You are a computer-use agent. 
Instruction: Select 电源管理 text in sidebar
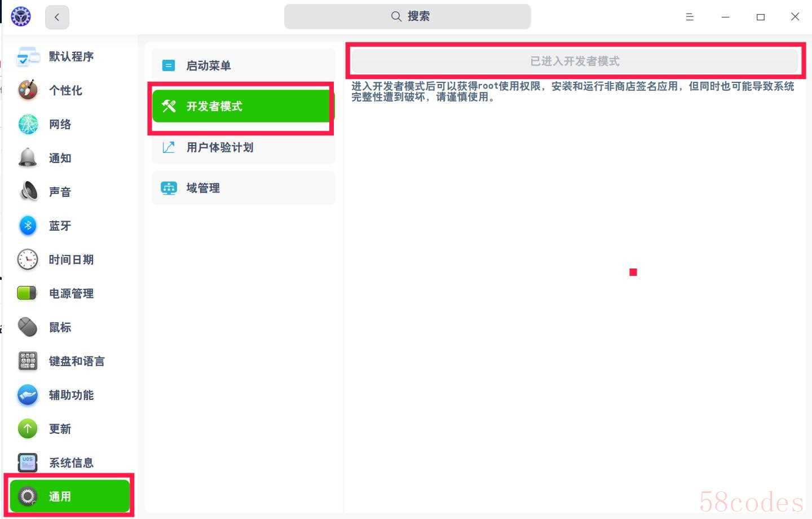point(71,293)
